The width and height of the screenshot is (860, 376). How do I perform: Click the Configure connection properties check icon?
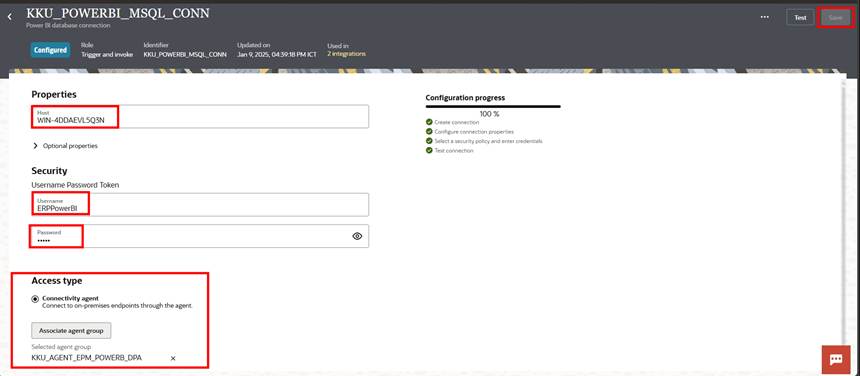[x=429, y=132]
